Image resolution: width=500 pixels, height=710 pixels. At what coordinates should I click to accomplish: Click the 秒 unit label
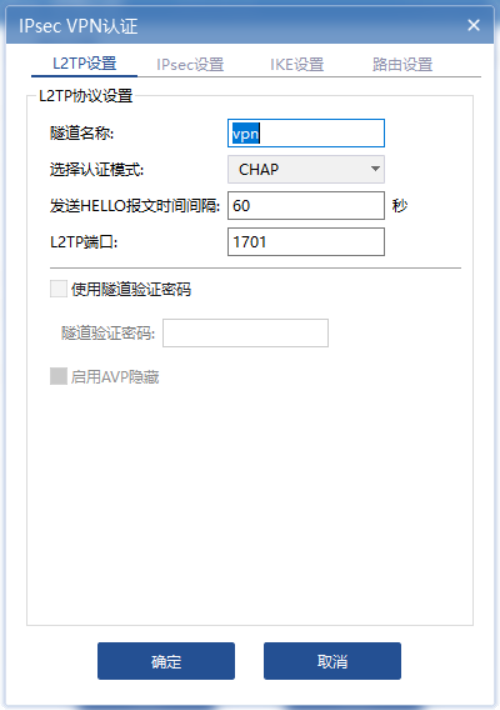[400, 206]
